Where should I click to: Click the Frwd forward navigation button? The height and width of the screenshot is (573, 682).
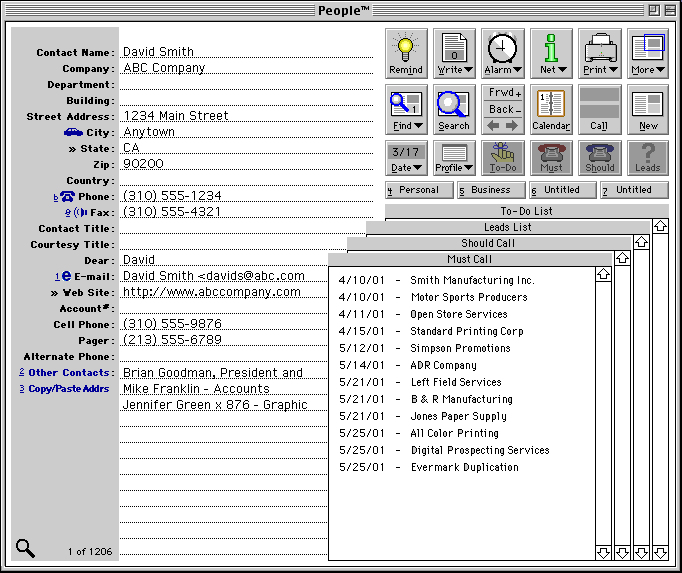point(502,93)
